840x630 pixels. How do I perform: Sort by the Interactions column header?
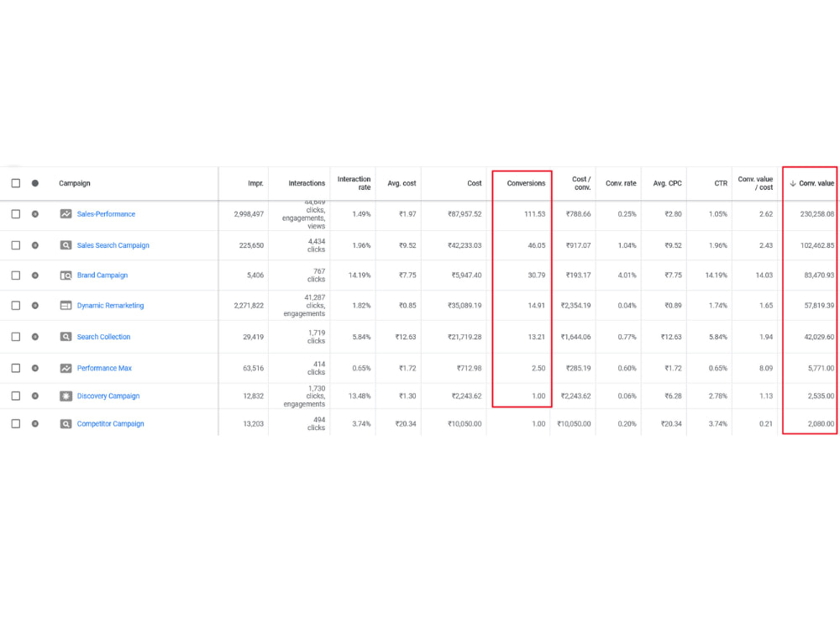[307, 183]
